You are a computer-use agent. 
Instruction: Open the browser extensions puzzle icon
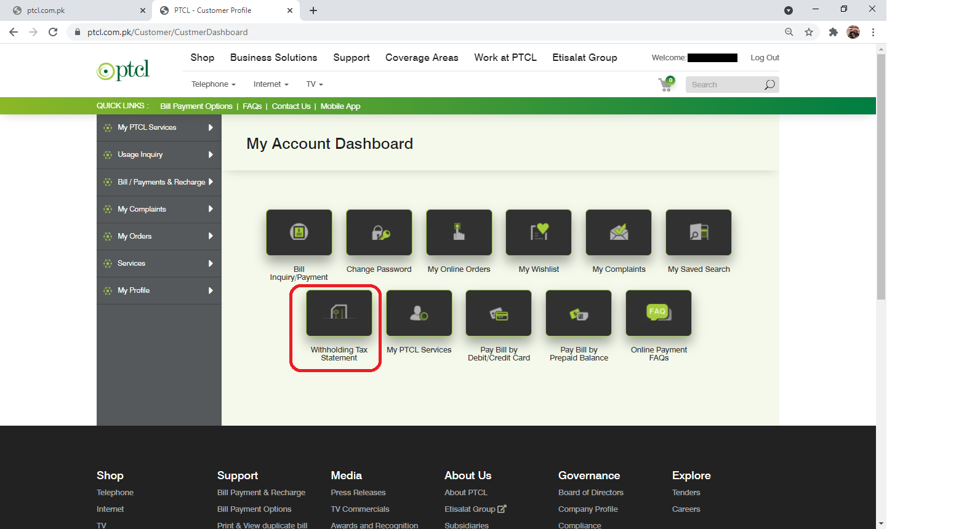tap(833, 32)
